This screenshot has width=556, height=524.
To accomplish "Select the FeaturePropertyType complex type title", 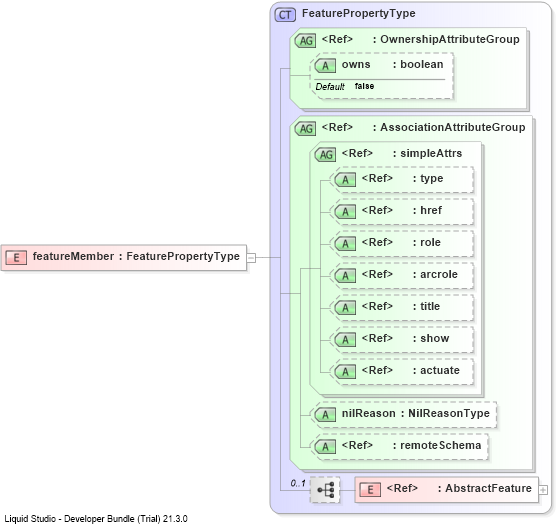I will 358,13.
